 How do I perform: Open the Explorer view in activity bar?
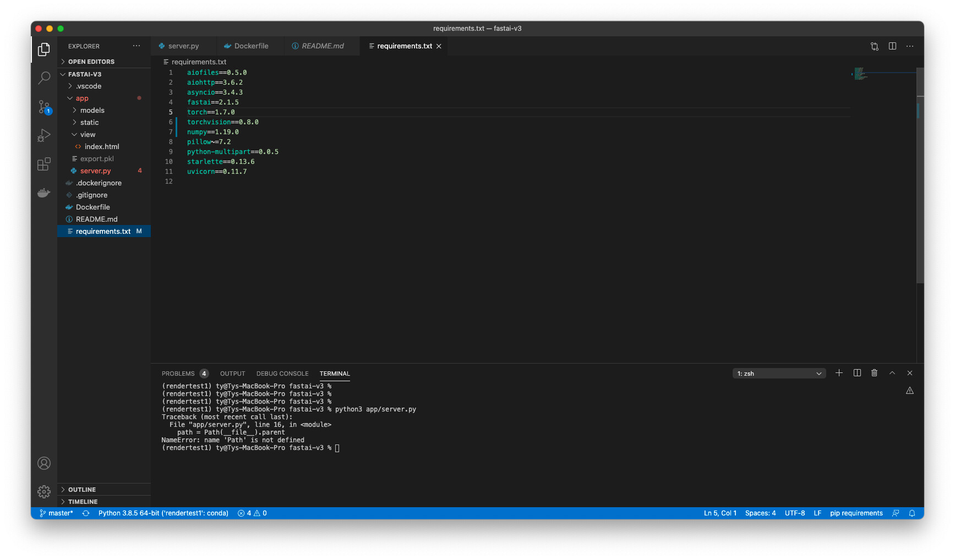click(x=44, y=50)
